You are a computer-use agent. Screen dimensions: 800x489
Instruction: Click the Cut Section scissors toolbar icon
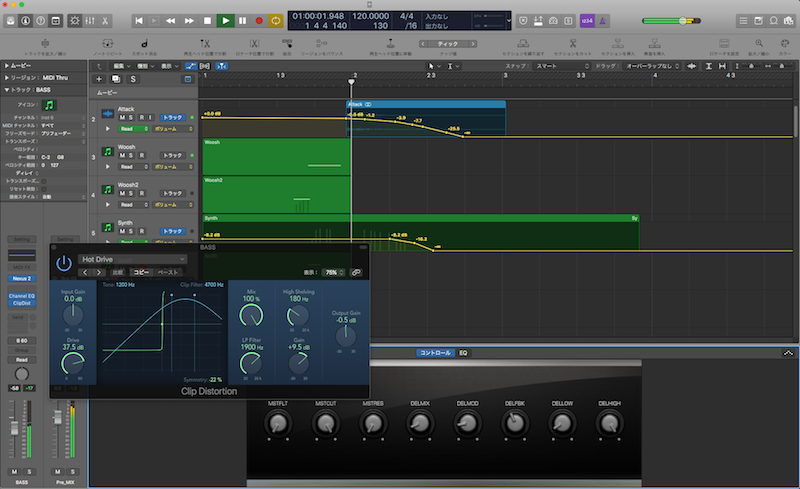573,44
